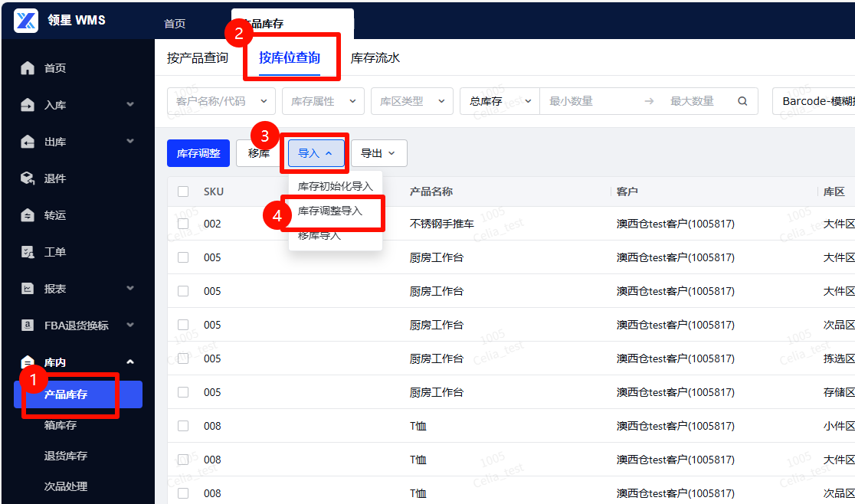Screen dimensions: 855x504
Task: Open 退货库存 in the sidebar
Action: click(65, 456)
